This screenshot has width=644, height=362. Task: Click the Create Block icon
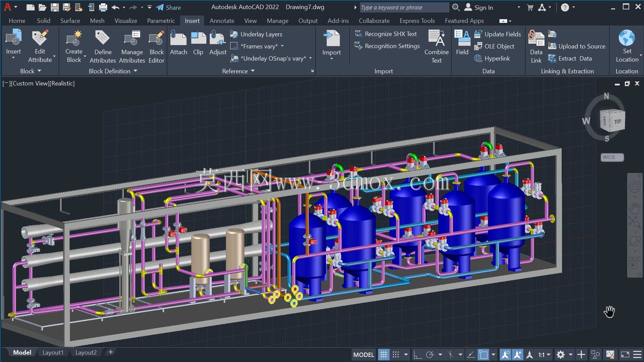coord(74,39)
